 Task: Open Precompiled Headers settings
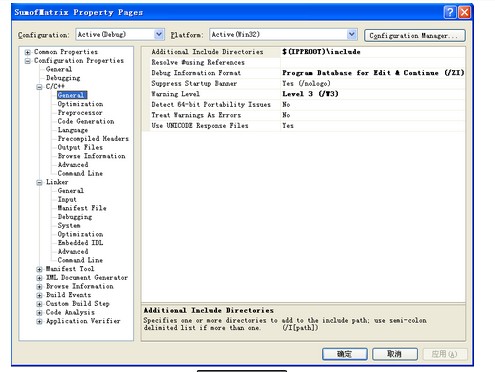point(93,138)
